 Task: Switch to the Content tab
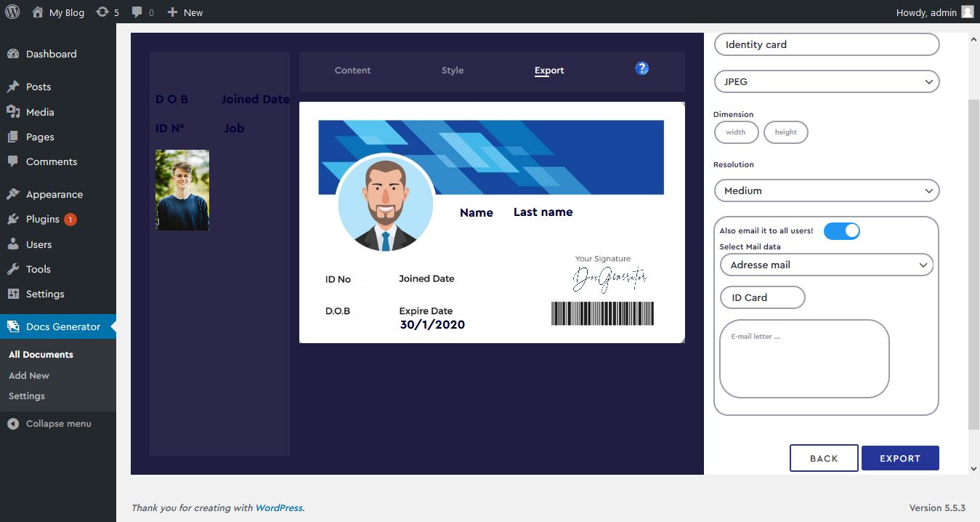point(352,71)
